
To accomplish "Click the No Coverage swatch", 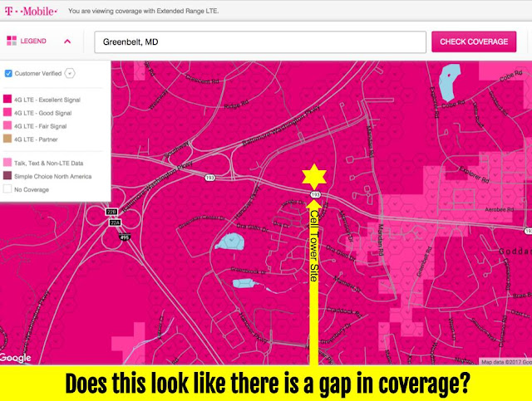I will pos(7,188).
